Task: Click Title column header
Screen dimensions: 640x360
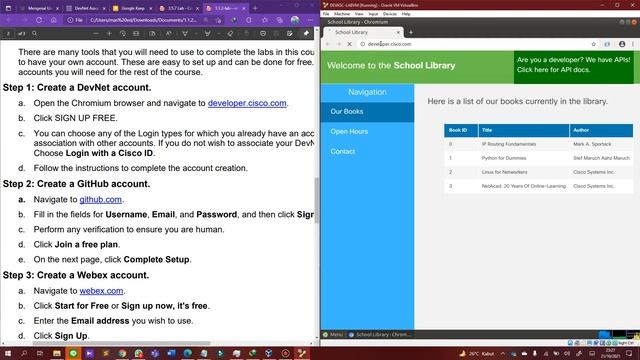Action: pyautogui.click(x=524, y=130)
